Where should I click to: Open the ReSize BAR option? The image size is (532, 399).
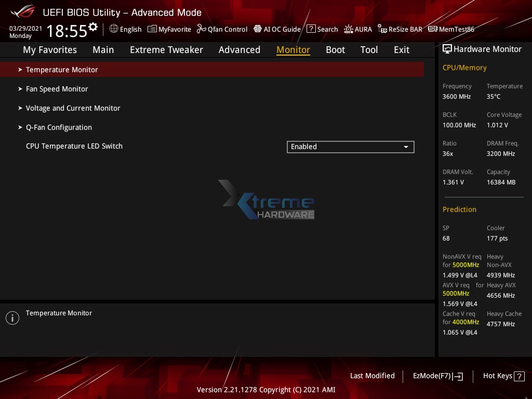pos(400,29)
